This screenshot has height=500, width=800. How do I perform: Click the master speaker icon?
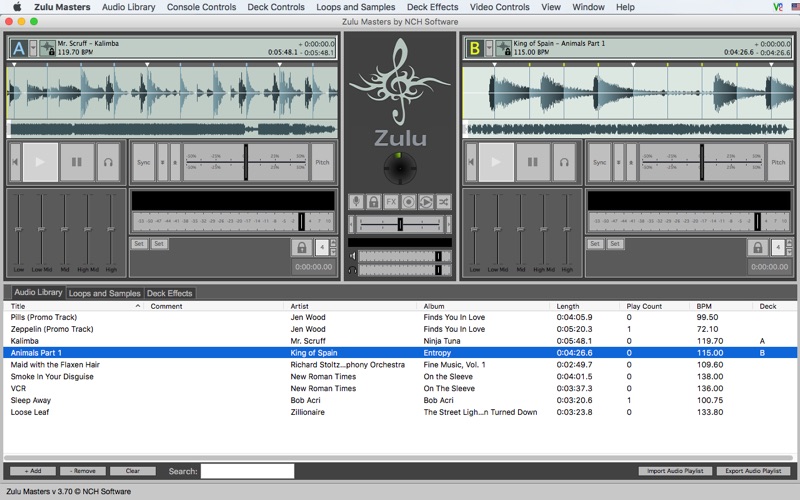(x=352, y=256)
